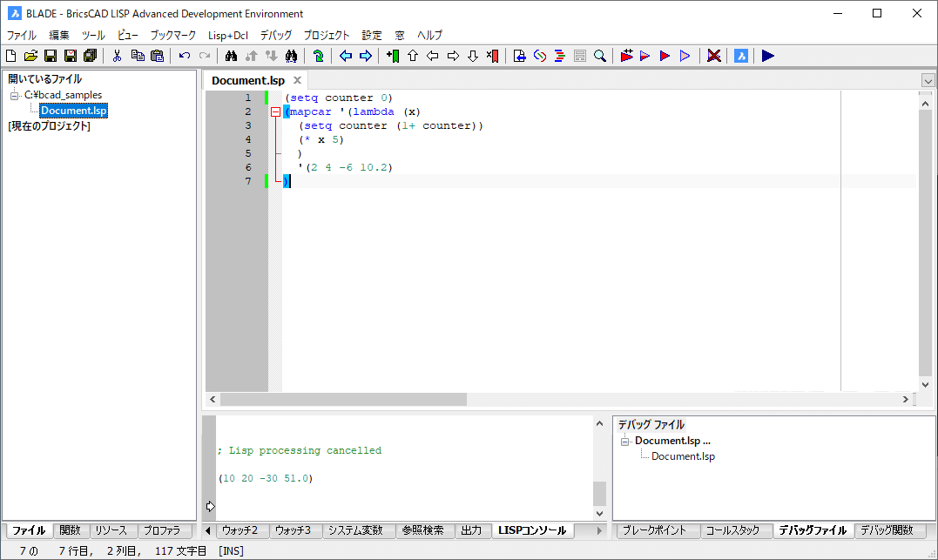Format code with colored lines icon
The width and height of the screenshot is (938, 560).
click(x=560, y=56)
